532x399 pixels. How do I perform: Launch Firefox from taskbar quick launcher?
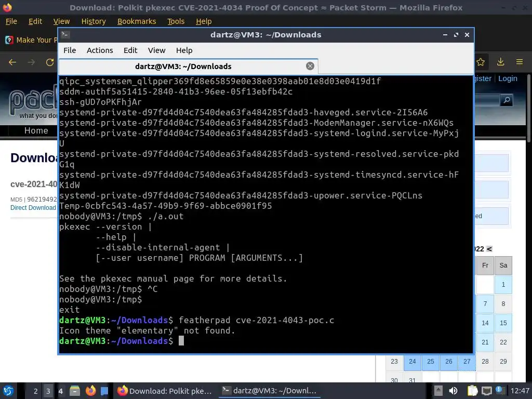click(x=90, y=391)
